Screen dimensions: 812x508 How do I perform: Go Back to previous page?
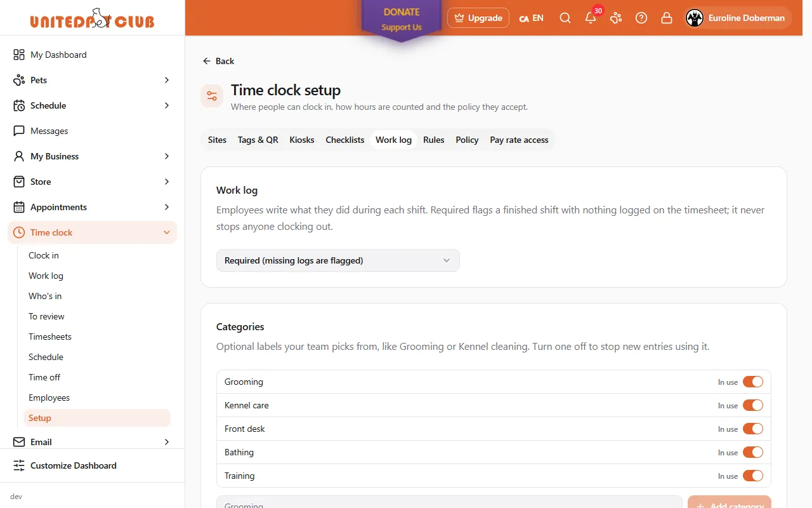coord(218,61)
